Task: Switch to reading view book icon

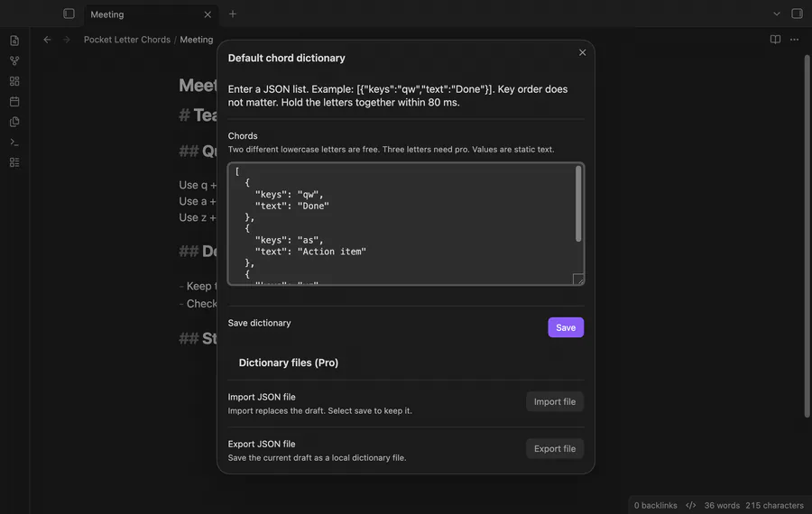Action: point(775,40)
